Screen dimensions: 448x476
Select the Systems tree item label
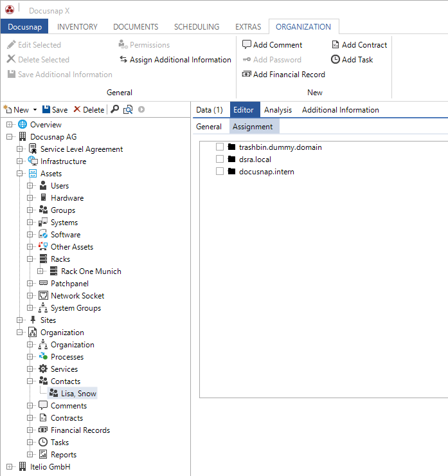pos(64,222)
